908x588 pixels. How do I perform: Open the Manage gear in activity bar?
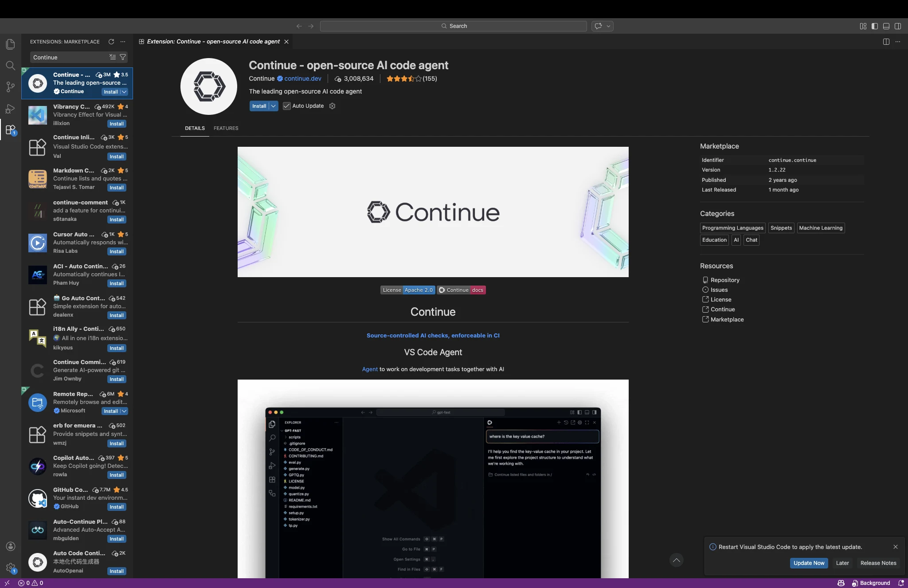(x=11, y=568)
